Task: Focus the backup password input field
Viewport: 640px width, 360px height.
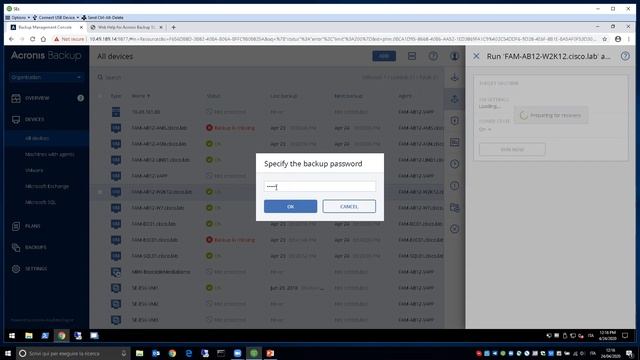Action: [x=320, y=187]
